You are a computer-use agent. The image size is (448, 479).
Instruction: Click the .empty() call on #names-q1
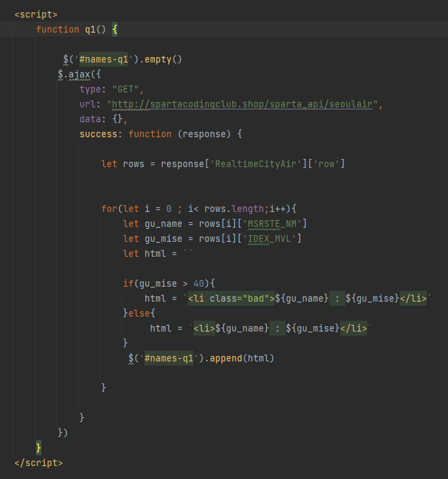point(160,59)
